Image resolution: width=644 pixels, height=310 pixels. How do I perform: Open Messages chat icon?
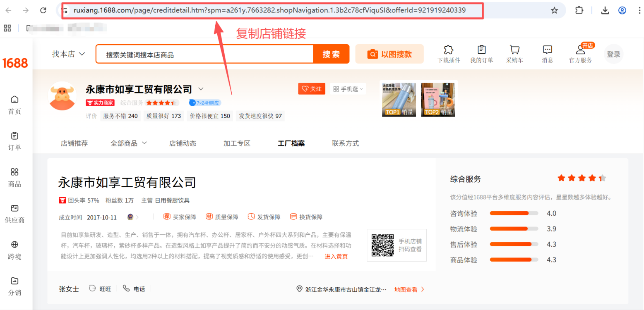click(547, 50)
